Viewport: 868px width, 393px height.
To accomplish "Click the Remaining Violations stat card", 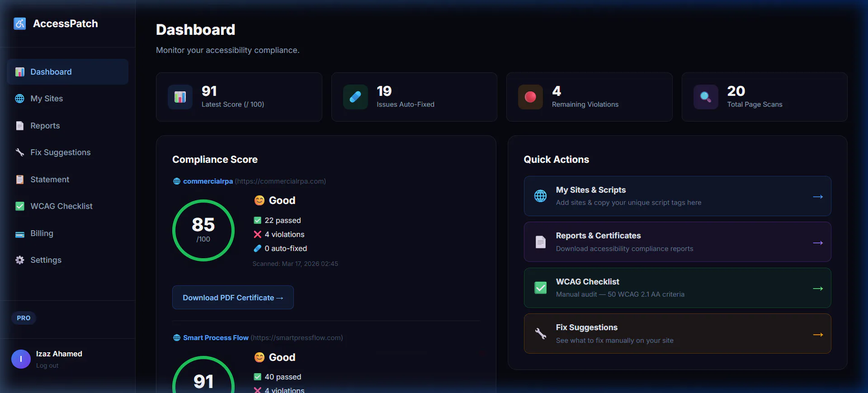I will [x=589, y=97].
